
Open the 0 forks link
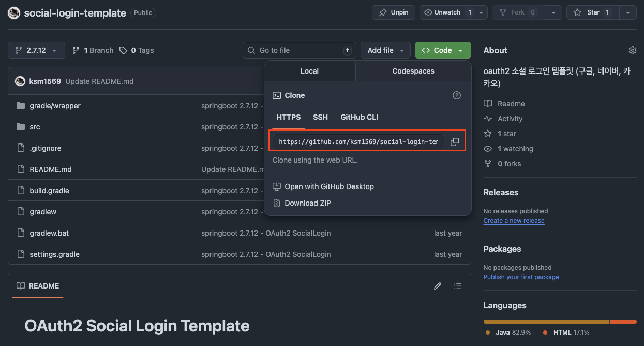tap(502, 164)
